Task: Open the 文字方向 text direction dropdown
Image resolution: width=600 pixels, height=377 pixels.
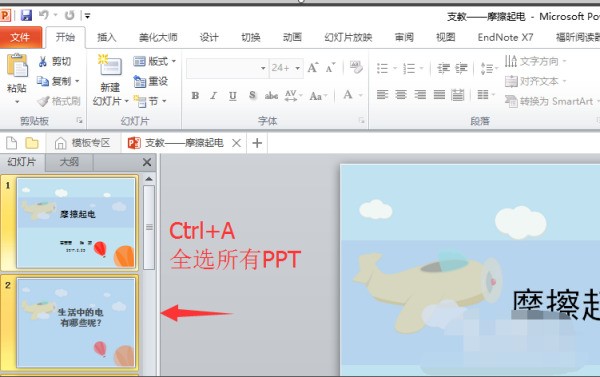Action: coord(535,61)
